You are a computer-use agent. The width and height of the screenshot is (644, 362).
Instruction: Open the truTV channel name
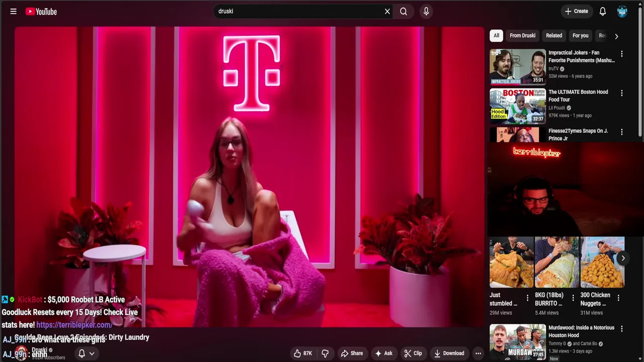click(553, 68)
